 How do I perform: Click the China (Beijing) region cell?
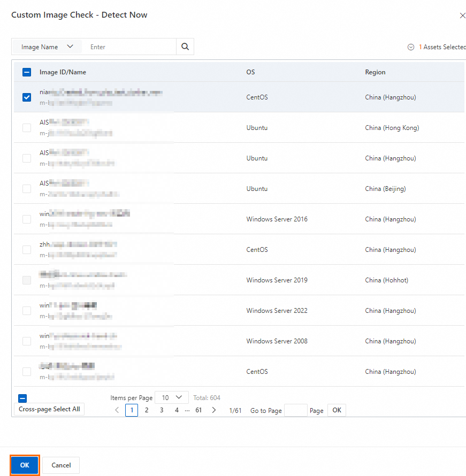coord(385,189)
